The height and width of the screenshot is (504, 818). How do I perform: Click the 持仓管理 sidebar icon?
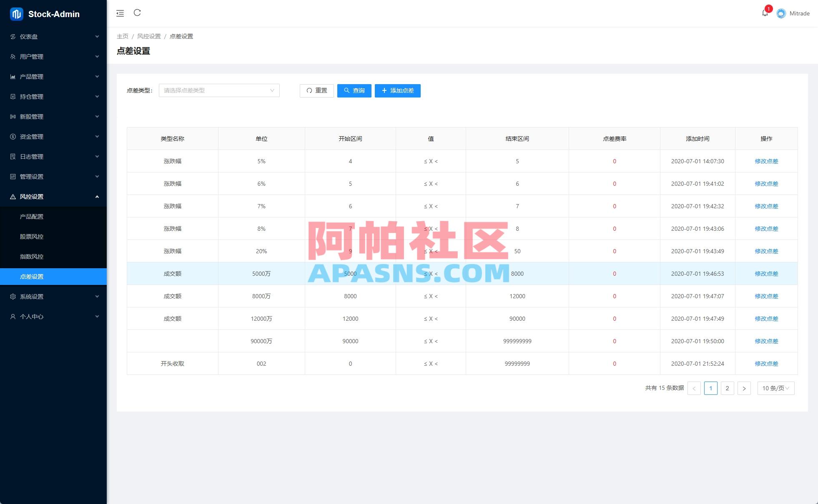pos(13,96)
